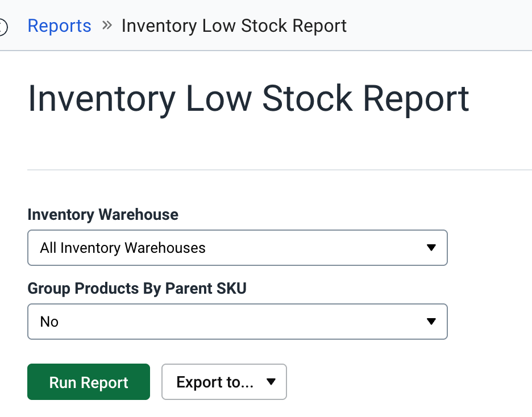Open the Inventory Warehouse selection list

coord(238,248)
